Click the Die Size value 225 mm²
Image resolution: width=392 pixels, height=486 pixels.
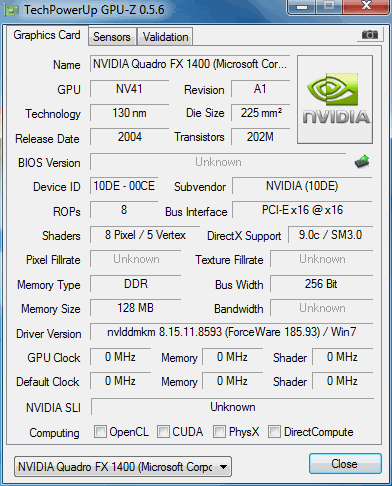pyautogui.click(x=260, y=113)
